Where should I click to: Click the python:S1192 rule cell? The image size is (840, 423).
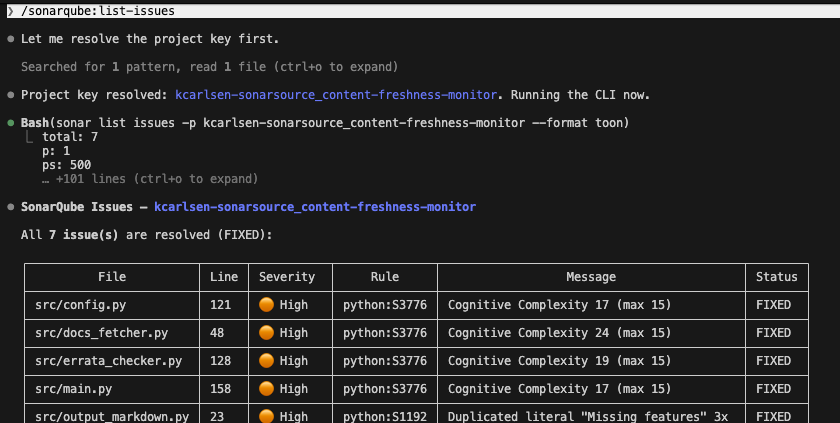[385, 416]
